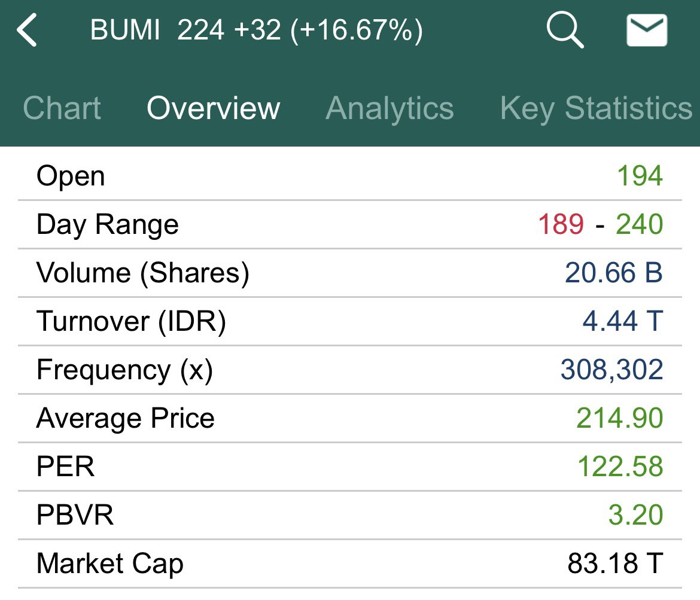The width and height of the screenshot is (700, 600).
Task: Tap the Day Range row label
Action: click(x=108, y=225)
